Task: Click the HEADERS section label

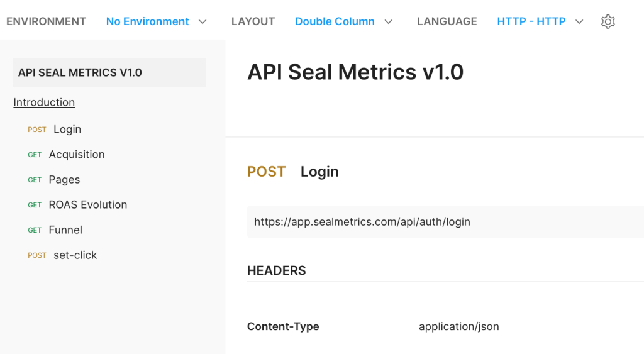Action: (x=276, y=271)
